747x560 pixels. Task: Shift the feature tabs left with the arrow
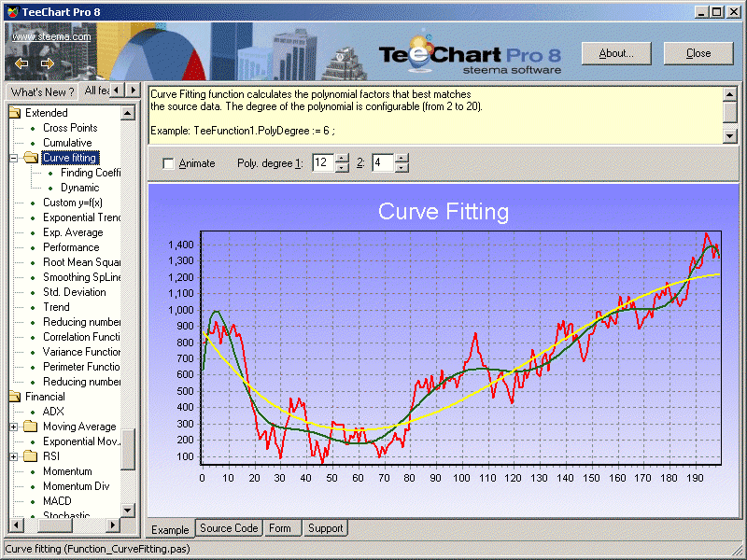click(118, 90)
